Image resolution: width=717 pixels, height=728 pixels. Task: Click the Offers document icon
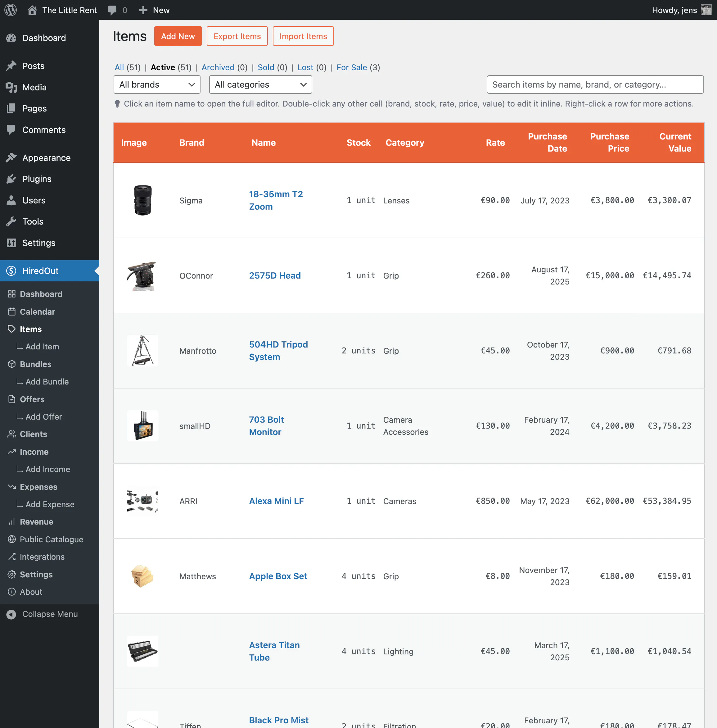coord(12,399)
